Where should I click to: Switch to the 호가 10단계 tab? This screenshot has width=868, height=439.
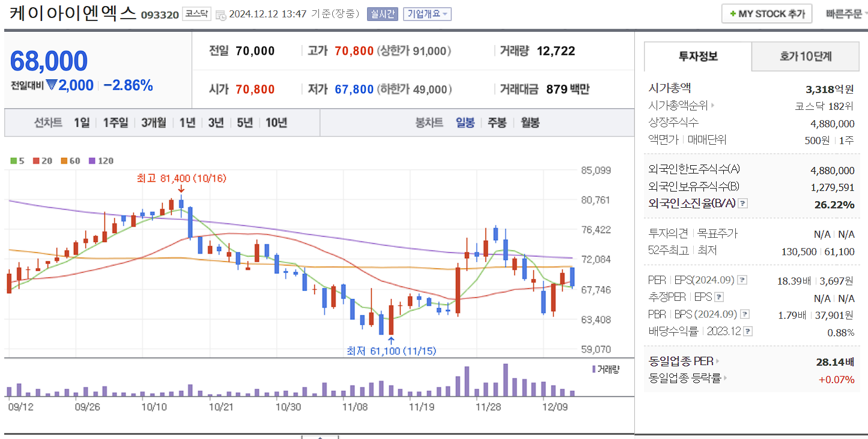(x=805, y=56)
